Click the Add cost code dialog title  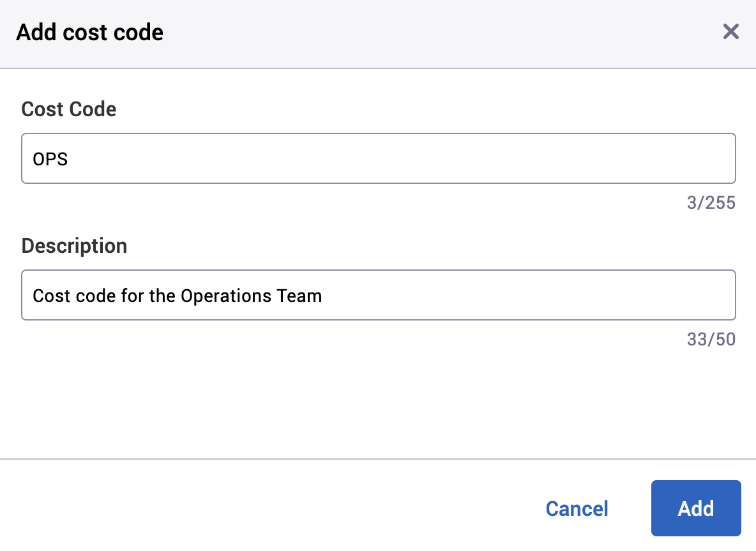pyautogui.click(x=89, y=32)
